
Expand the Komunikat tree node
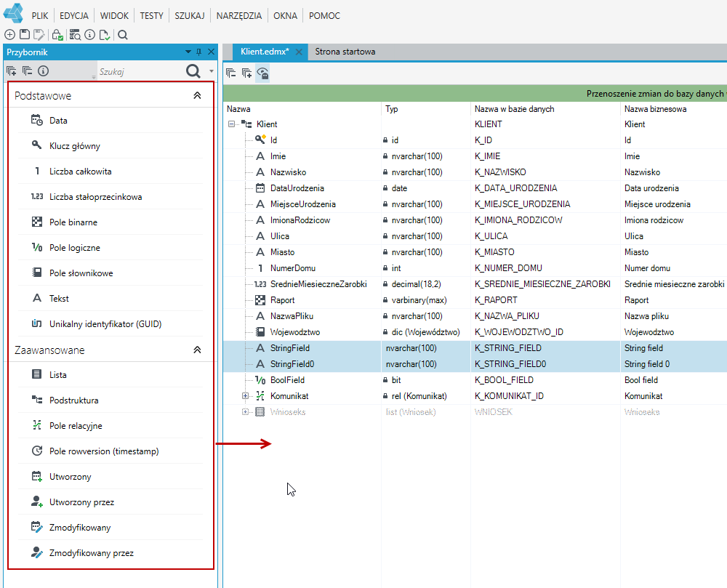(x=245, y=396)
